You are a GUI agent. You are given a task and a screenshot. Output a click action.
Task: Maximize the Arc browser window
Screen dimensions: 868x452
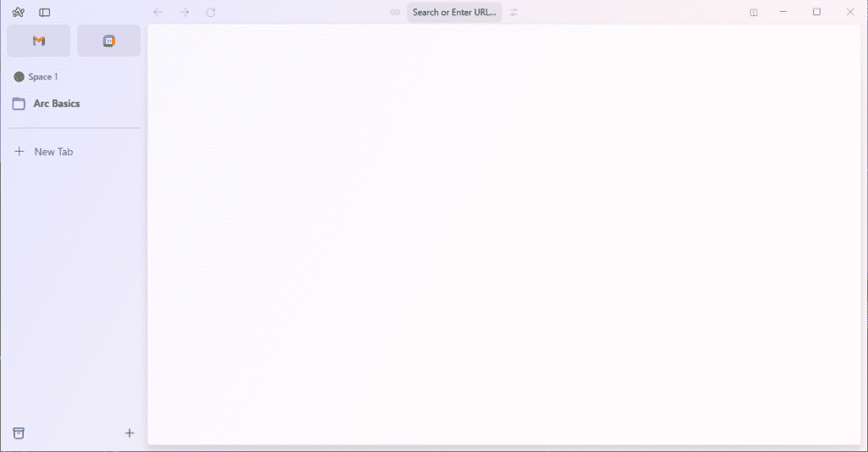click(816, 12)
